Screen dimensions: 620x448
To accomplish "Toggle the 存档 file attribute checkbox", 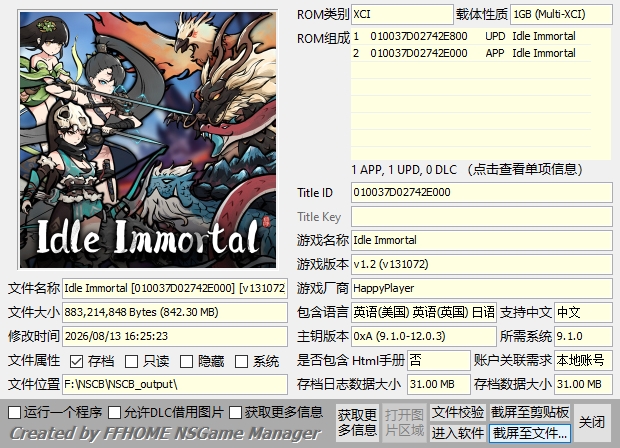I will [x=76, y=361].
